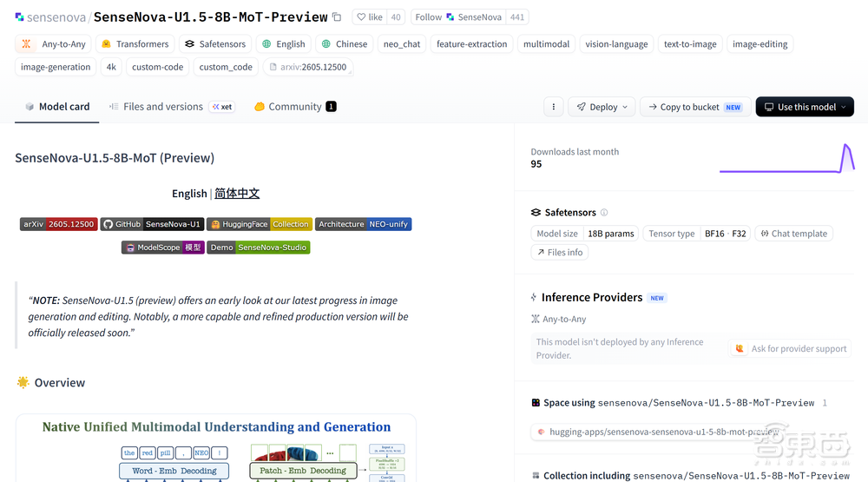The image size is (868, 482).
Task: Select the image-editing tag
Action: (x=760, y=43)
